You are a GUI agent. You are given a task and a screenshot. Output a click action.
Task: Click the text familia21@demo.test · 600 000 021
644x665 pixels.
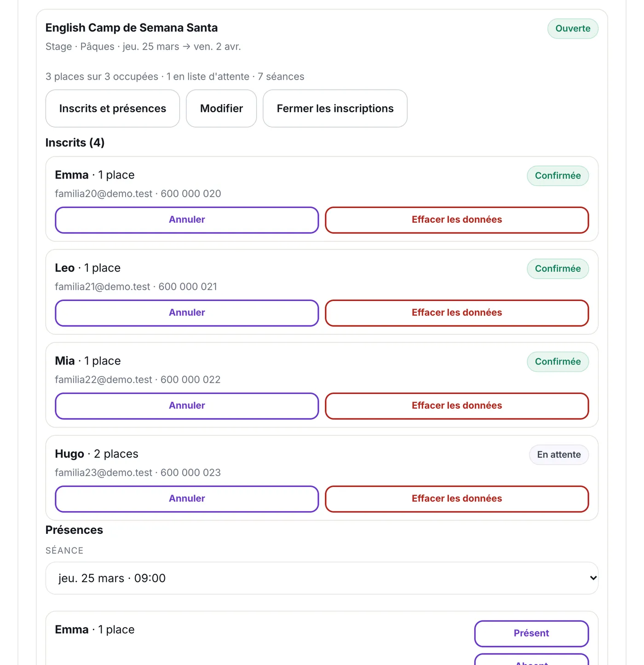pyautogui.click(x=136, y=287)
